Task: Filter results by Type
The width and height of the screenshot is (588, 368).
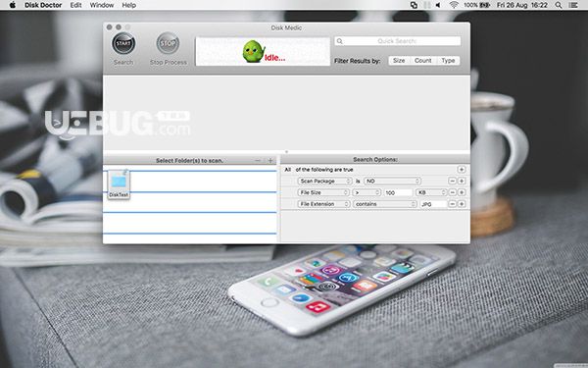Action: pyautogui.click(x=448, y=61)
